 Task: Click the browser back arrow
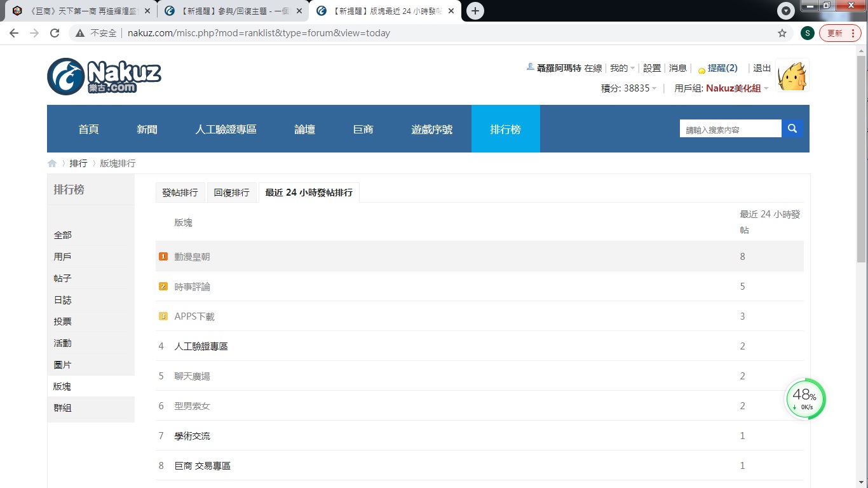[x=15, y=33]
